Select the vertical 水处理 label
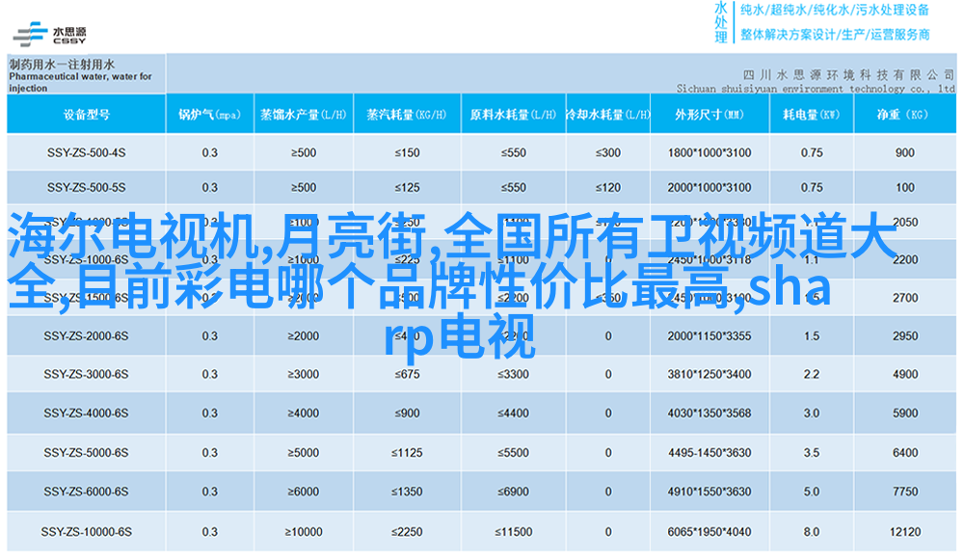The height and width of the screenshot is (560, 964). [x=720, y=22]
